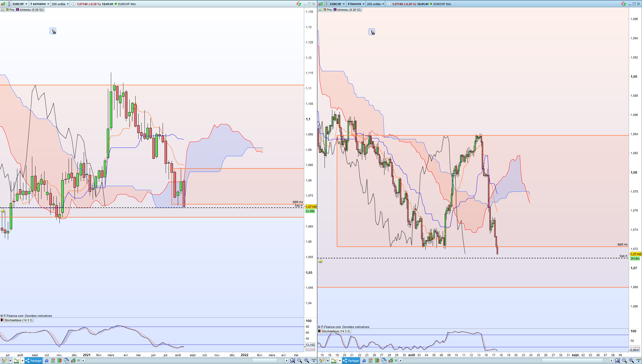
Task: Open drawing tools pencil in 4-hour chart
Action: tap(321, 360)
